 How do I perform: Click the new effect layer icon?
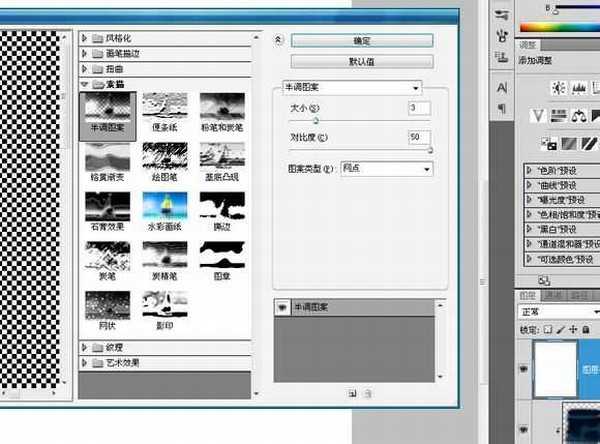353,393
